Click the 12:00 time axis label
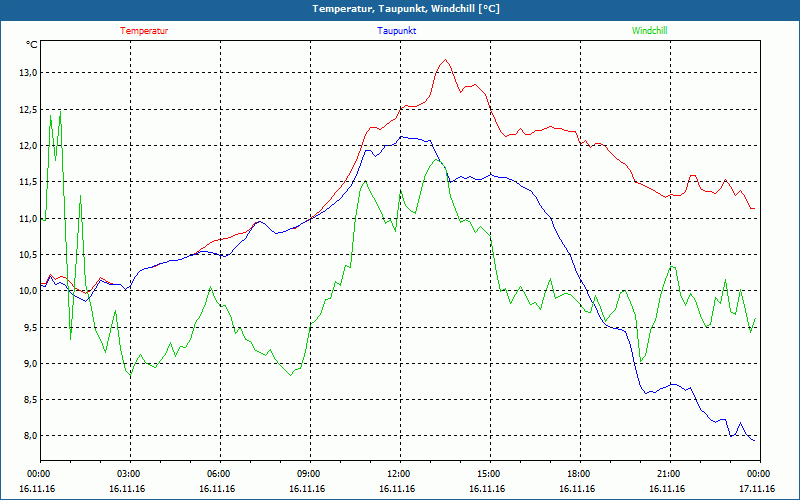Viewport: 800px width, 500px height. click(x=397, y=474)
